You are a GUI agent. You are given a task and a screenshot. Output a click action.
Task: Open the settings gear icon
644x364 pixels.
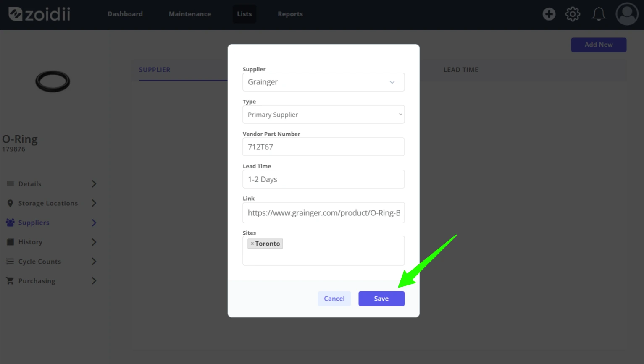pos(573,14)
